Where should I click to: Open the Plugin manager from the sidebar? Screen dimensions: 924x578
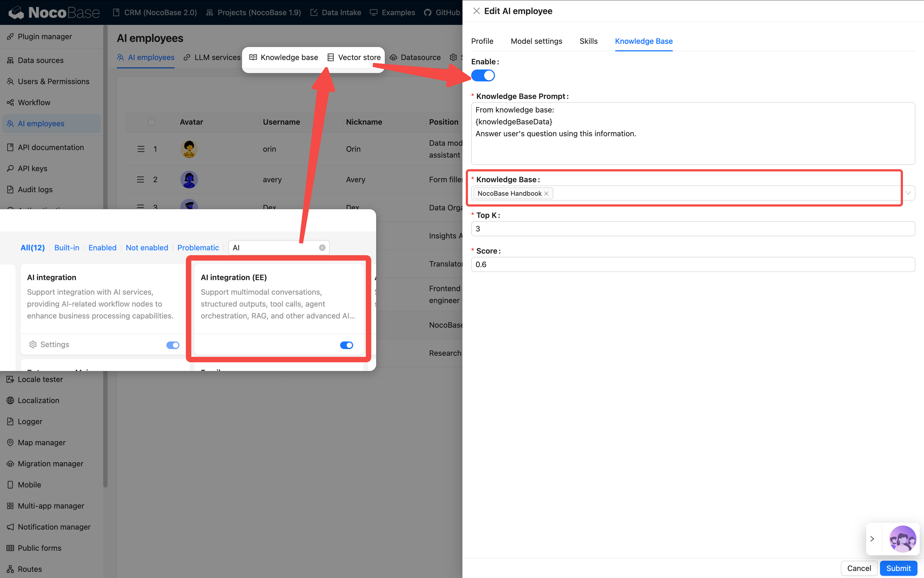(x=45, y=36)
